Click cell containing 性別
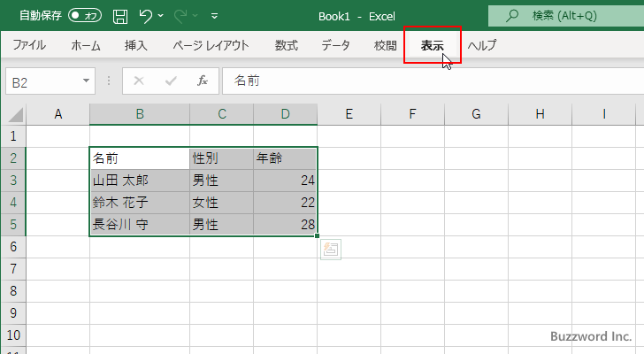644x354 pixels. click(x=222, y=158)
